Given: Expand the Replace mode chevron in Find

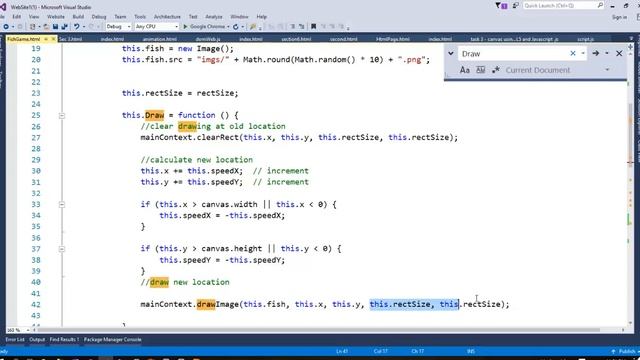Looking at the screenshot, I should pos(451,53).
